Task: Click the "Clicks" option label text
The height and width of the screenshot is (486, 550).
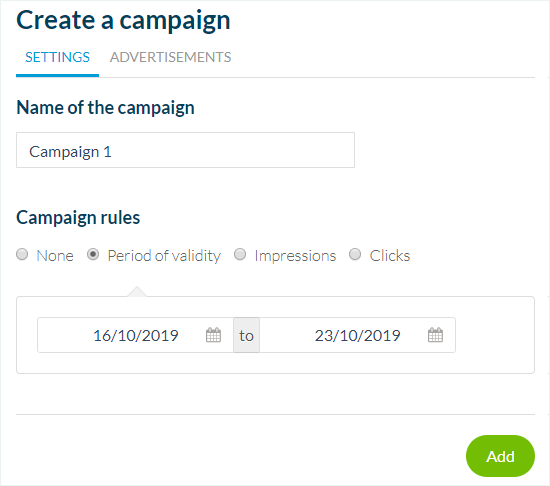Action: 390,256
